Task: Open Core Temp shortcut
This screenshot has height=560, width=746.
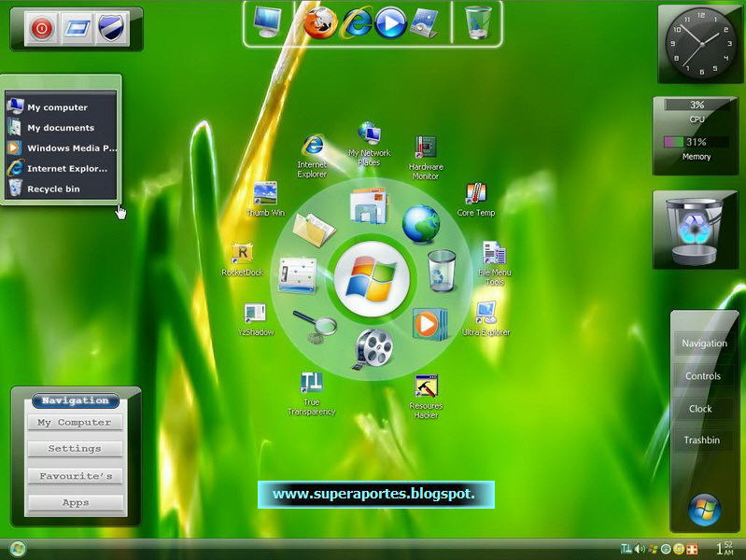Action: (476, 200)
